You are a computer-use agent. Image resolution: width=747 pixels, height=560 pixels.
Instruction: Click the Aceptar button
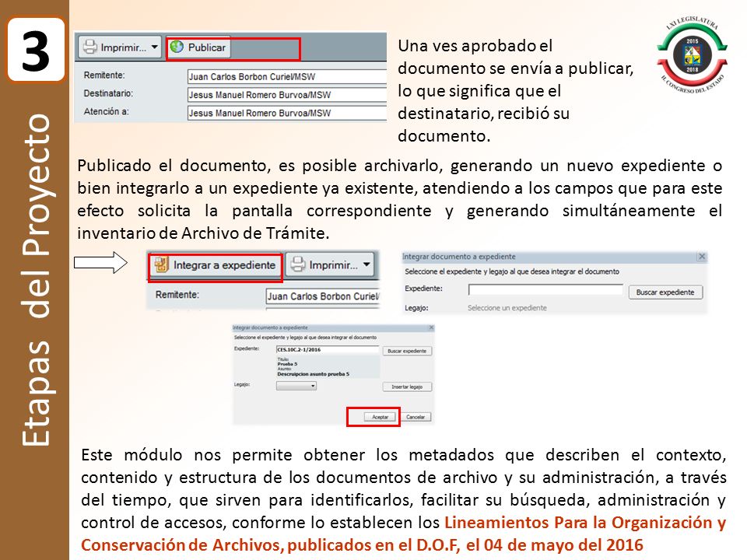[381, 417]
